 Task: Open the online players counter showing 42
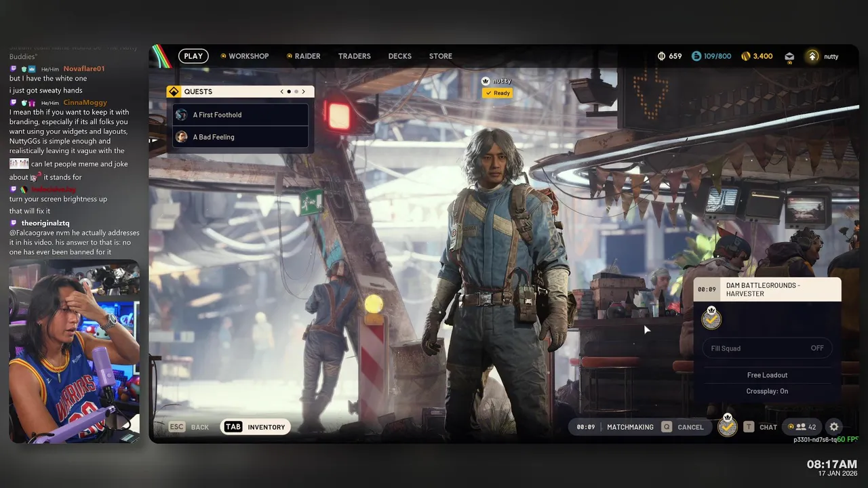802,427
